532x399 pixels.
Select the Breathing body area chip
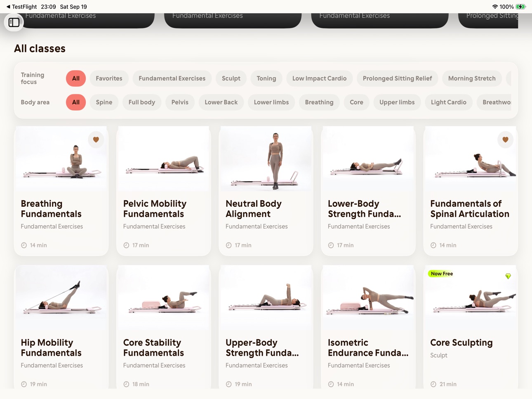[x=319, y=102]
